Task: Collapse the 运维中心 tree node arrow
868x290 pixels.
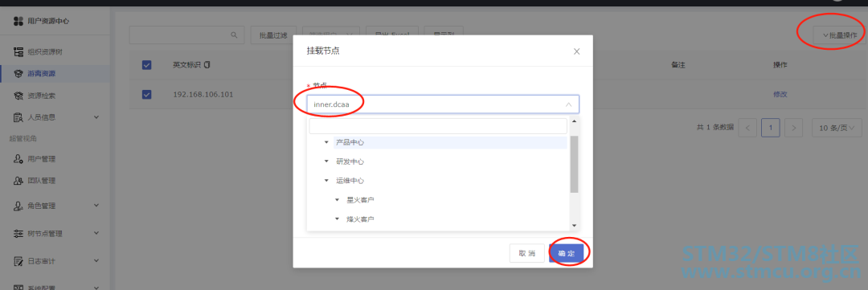Action: 326,181
